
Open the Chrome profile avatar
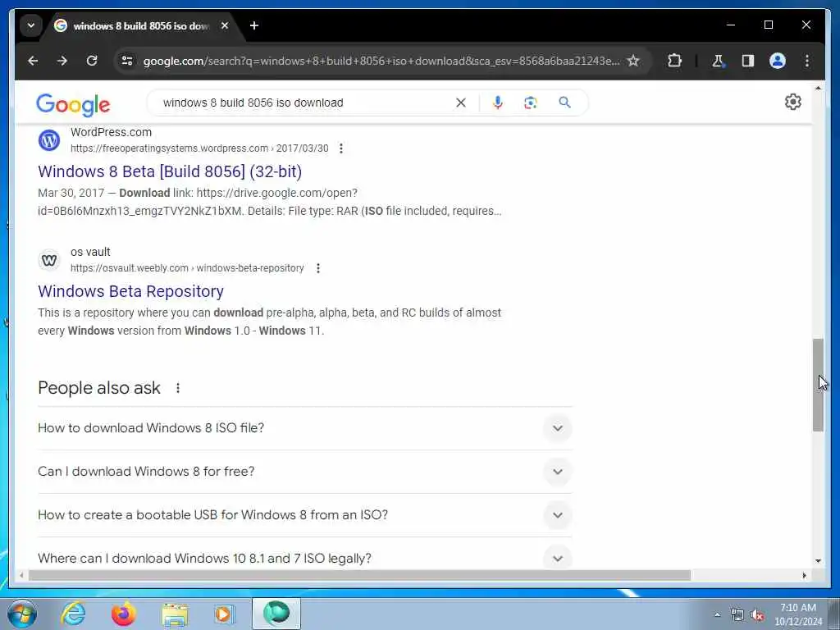[x=778, y=61]
